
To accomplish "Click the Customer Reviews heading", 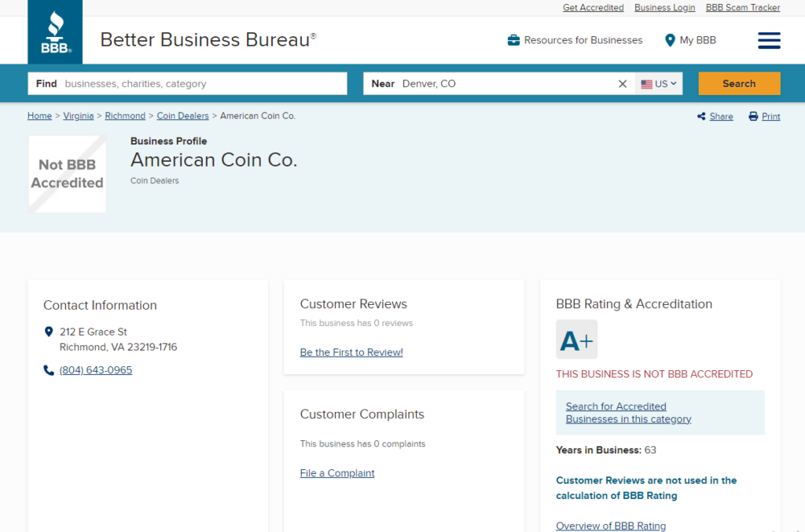I will [353, 303].
